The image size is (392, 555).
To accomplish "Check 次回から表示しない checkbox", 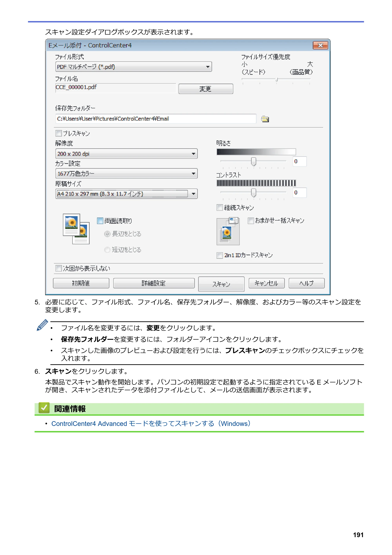I will 59,268.
